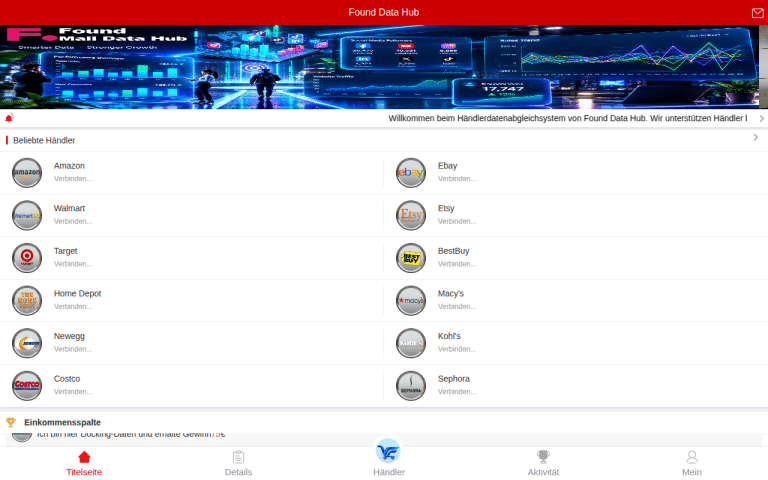768x480 pixels.
Task: Click the Newegg merchant name
Action: click(x=69, y=336)
